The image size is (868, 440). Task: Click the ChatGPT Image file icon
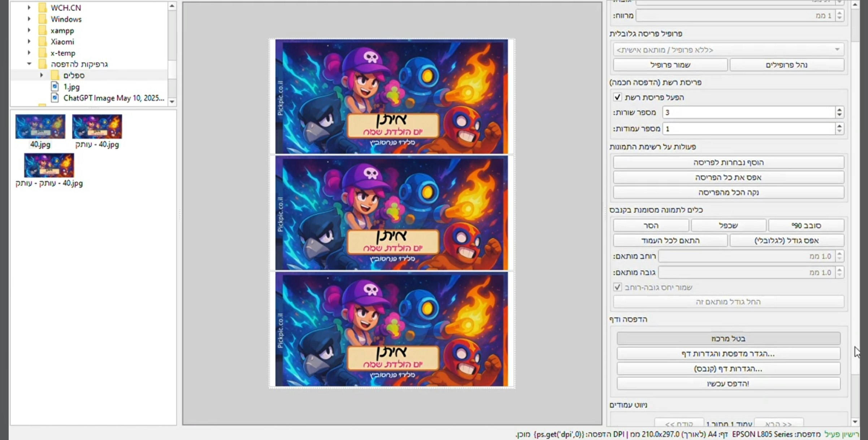pyautogui.click(x=55, y=98)
